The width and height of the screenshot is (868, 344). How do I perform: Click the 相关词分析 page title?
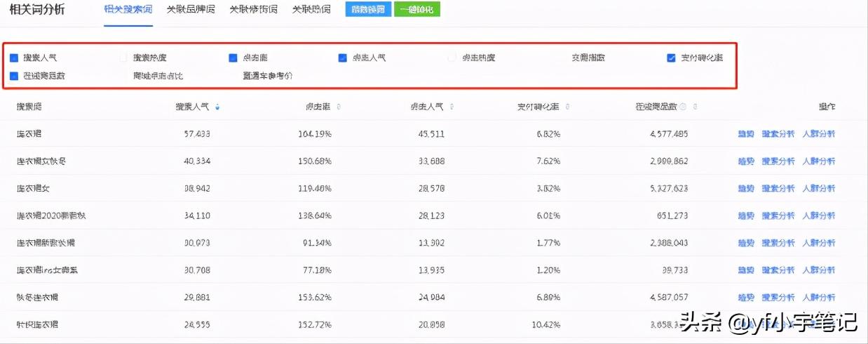[37, 10]
